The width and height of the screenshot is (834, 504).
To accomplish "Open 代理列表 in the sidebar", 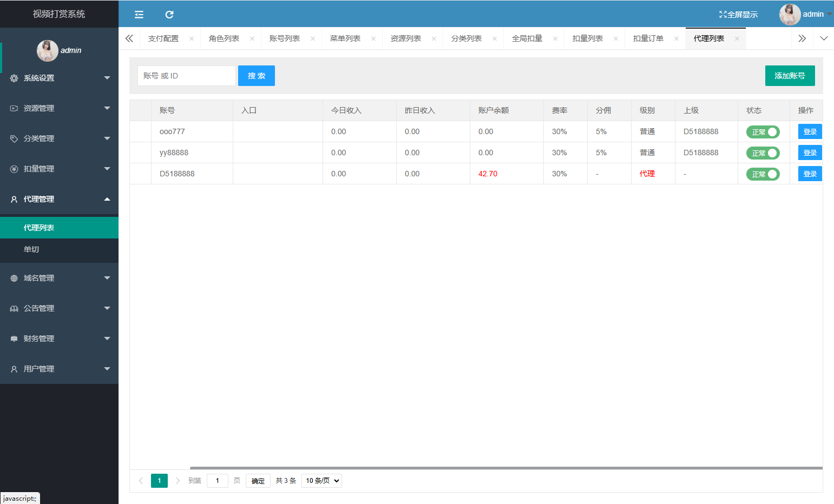I will point(59,228).
